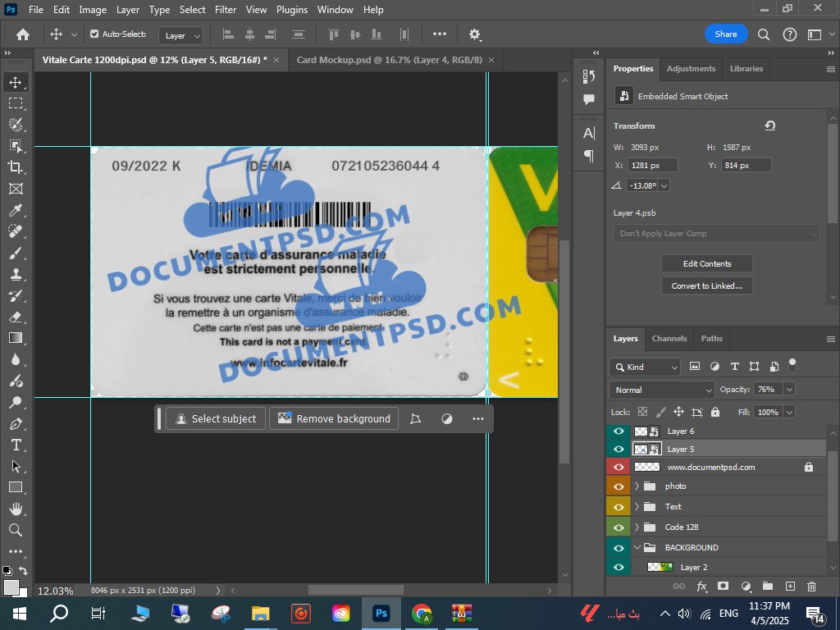
Task: Open the Kind filter dropdown
Action: tap(645, 367)
